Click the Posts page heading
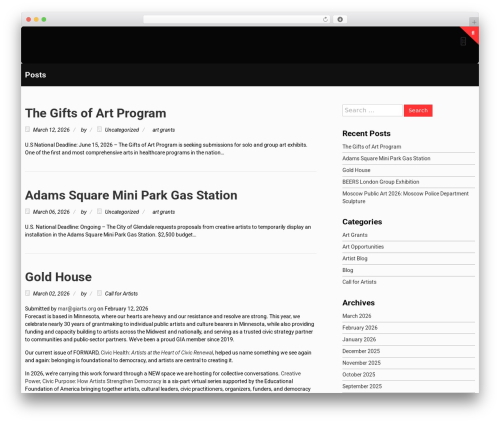Screen dimensions: 500x423 point(35,75)
